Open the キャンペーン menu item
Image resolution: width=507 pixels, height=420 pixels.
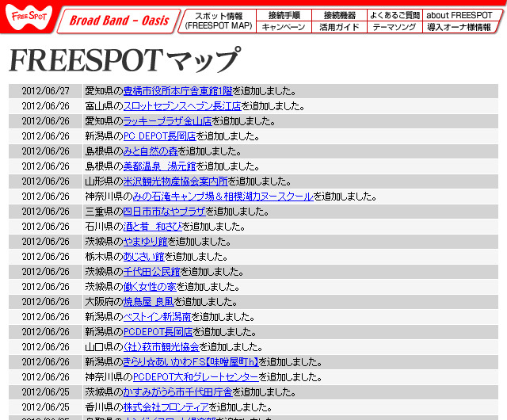pos(284,27)
